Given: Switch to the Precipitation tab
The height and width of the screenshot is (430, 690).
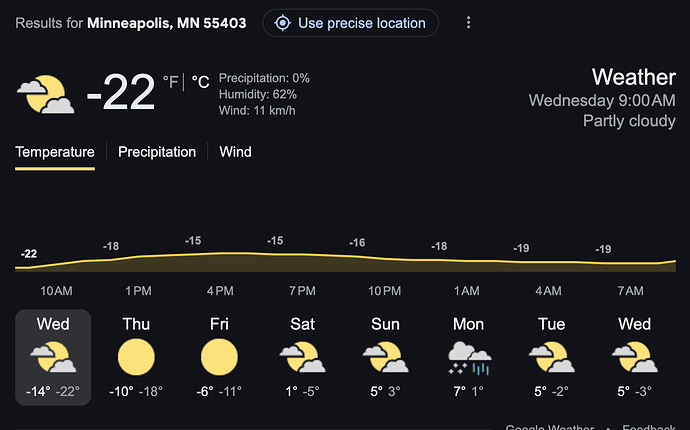Looking at the screenshot, I should [x=157, y=152].
